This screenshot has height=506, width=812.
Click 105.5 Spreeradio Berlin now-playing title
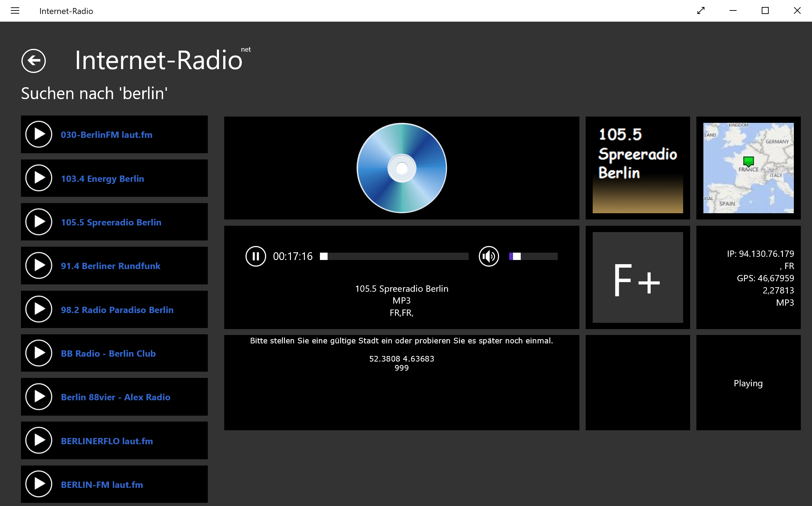click(402, 289)
